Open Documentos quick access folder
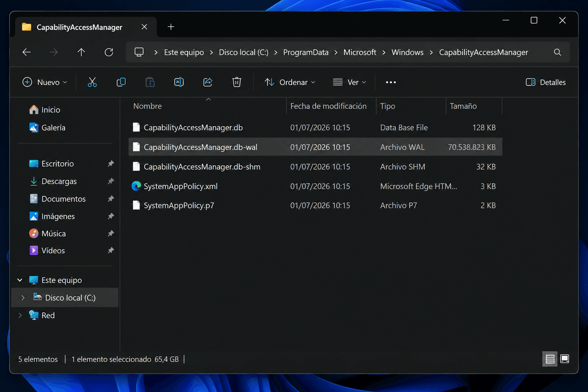 (64, 199)
